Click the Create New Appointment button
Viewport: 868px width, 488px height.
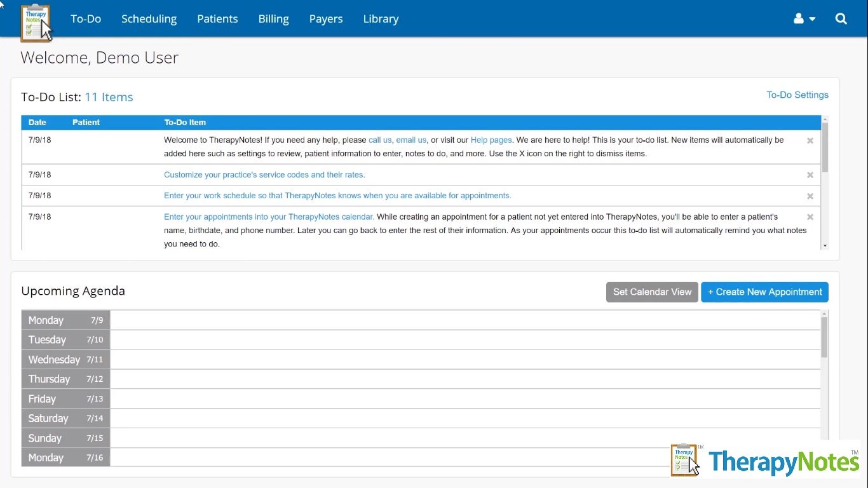pyautogui.click(x=764, y=292)
